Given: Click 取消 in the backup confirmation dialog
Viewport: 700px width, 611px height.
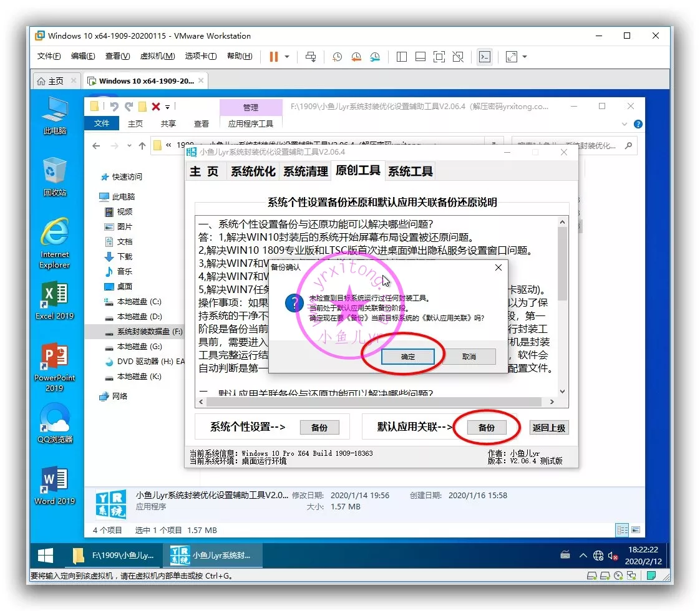Looking at the screenshot, I should [469, 357].
